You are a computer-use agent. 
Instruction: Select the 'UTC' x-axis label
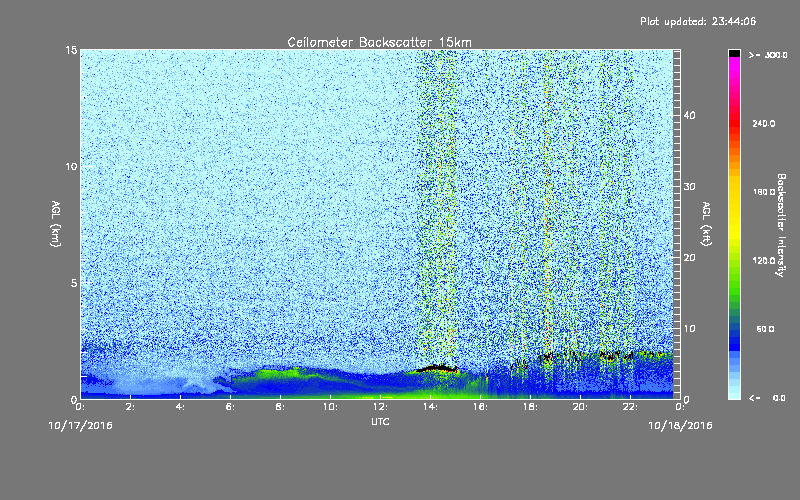(x=380, y=421)
